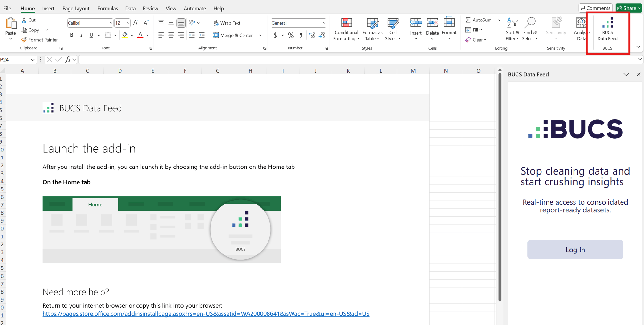Open Conditional Formatting options
Screen dimensions: 644x325
pyautogui.click(x=346, y=30)
